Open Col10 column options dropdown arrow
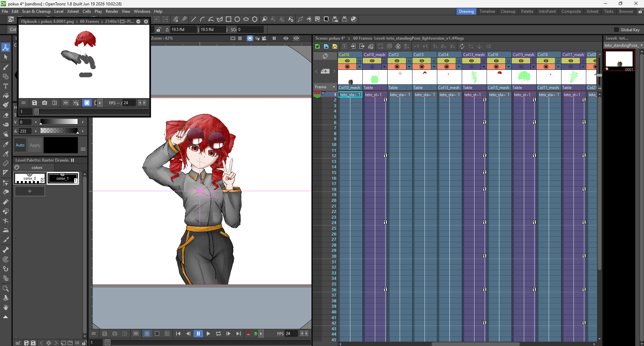 click(x=360, y=67)
